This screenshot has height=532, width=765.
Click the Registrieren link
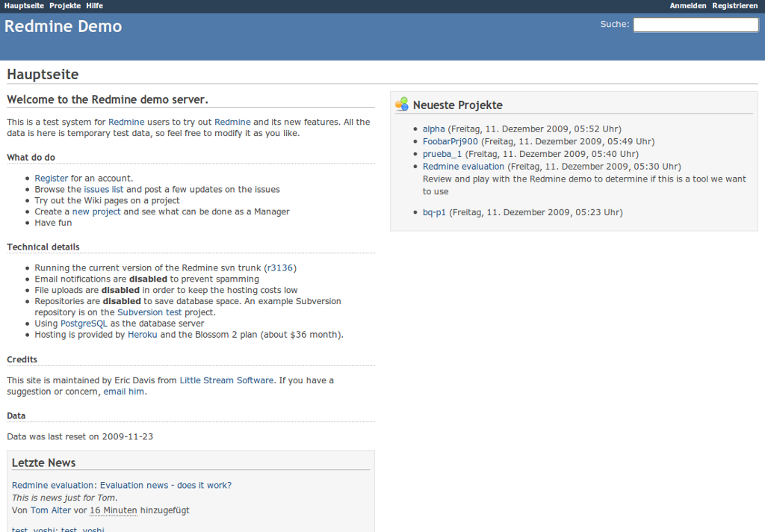735,5
